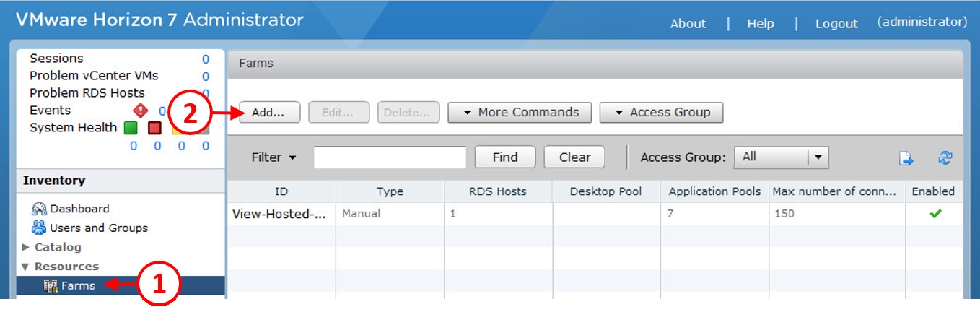Click the Add... button
This screenshot has height=320, width=980.
tap(270, 113)
